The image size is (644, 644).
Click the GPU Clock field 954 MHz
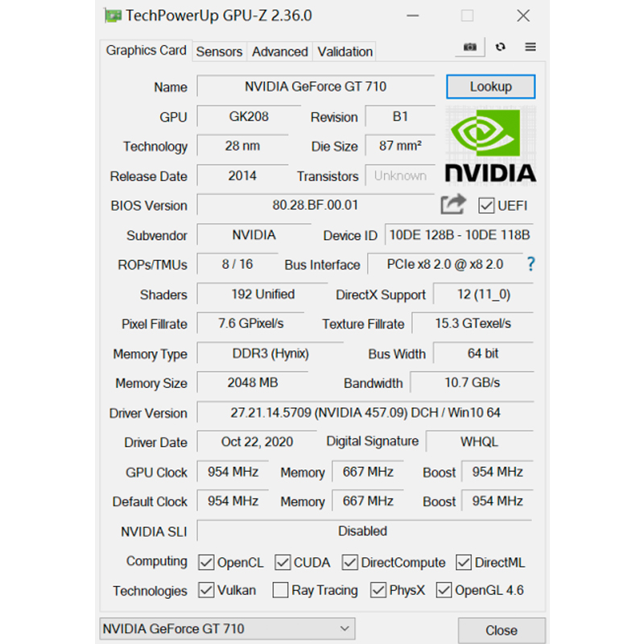tap(233, 472)
